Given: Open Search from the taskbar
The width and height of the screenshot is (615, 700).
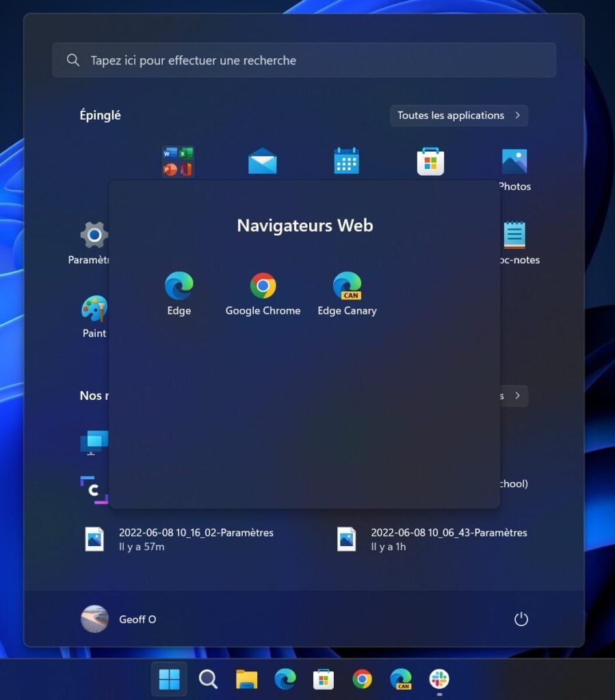Looking at the screenshot, I should pos(208,679).
